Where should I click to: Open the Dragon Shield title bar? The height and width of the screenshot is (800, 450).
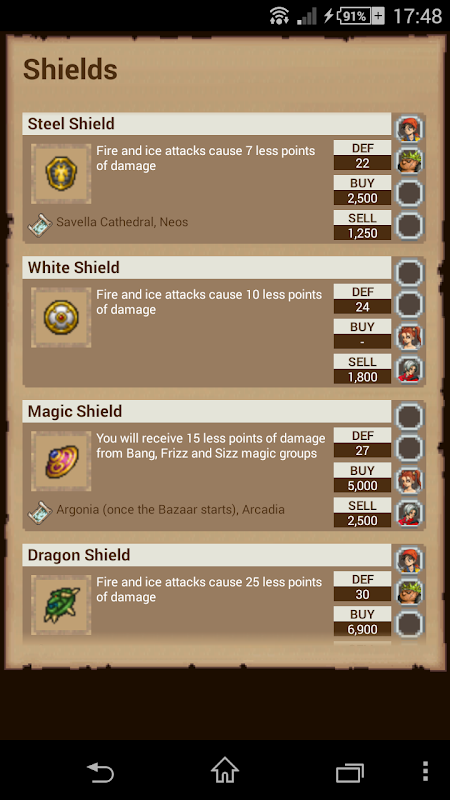pos(207,555)
